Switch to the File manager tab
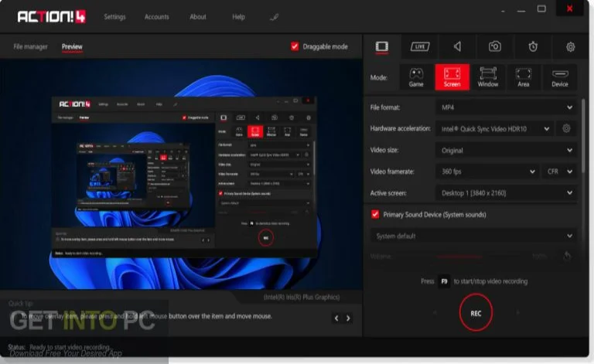This screenshot has width=594, height=364. point(31,47)
